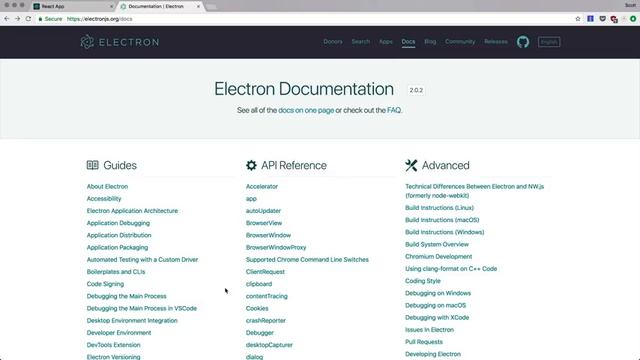
Task: Close the React App tab
Action: pyautogui.click(x=111, y=7)
